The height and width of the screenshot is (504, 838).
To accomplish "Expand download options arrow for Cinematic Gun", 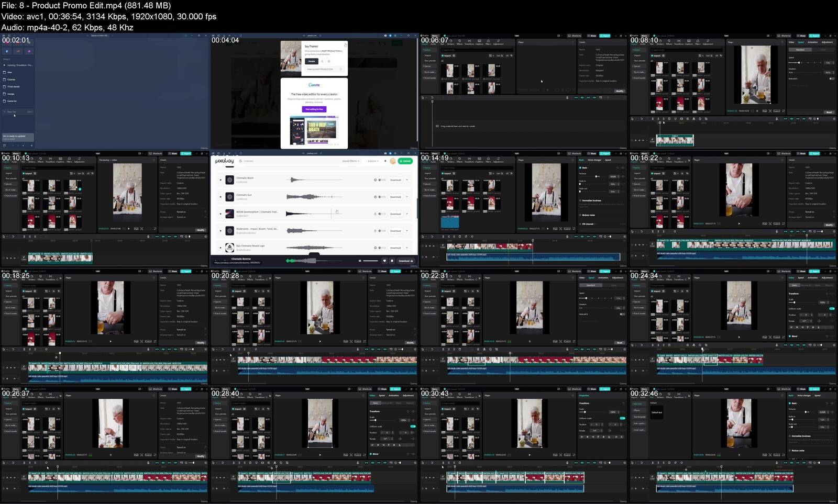I will tap(407, 197).
